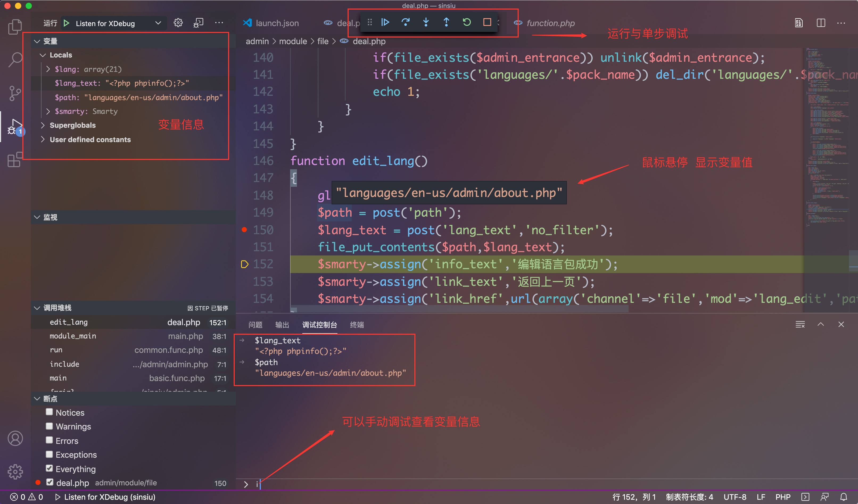Switch to the 问题 panel tab
The width and height of the screenshot is (858, 504).
coord(255,325)
